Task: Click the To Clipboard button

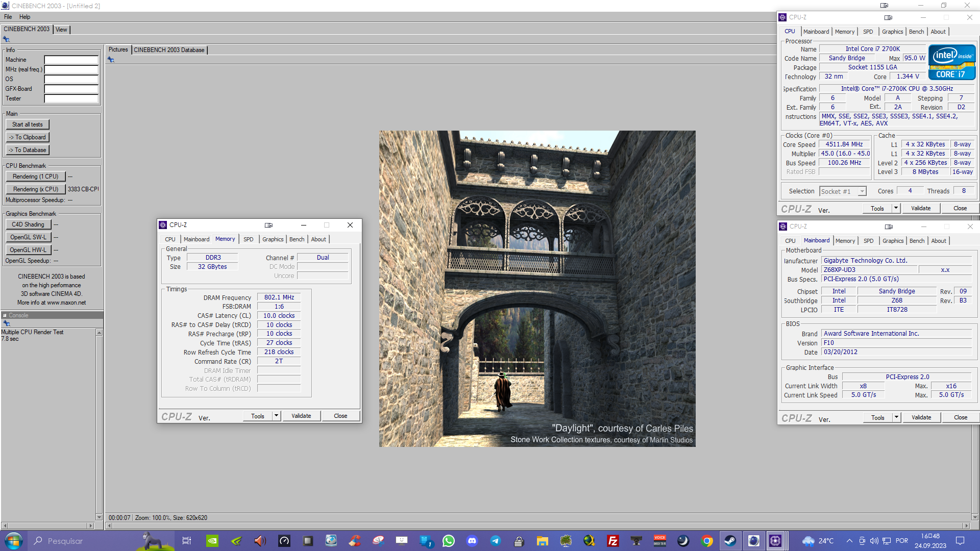Action: [28, 137]
